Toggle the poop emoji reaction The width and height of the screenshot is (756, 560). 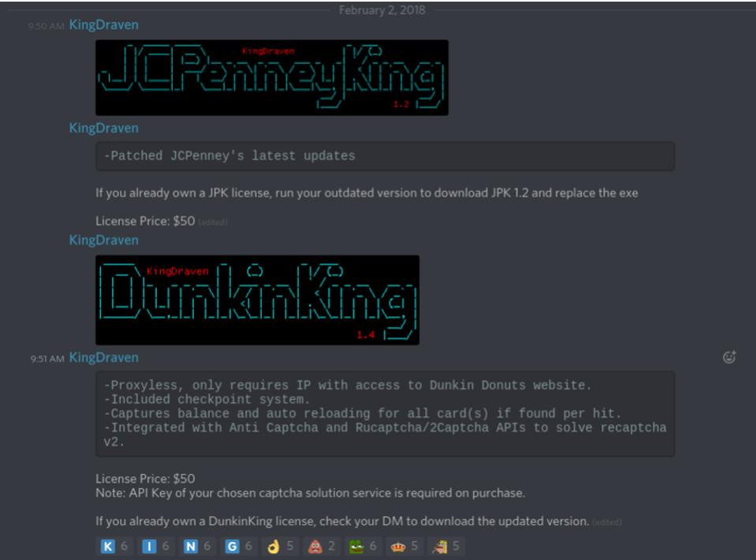point(319,544)
